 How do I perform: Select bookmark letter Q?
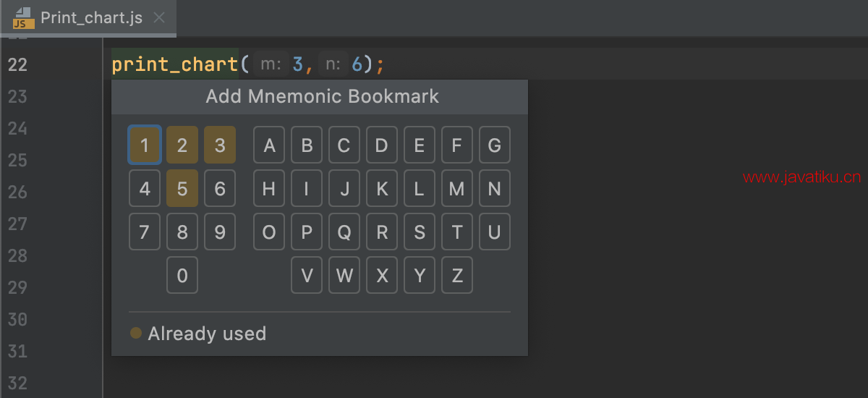coord(344,232)
